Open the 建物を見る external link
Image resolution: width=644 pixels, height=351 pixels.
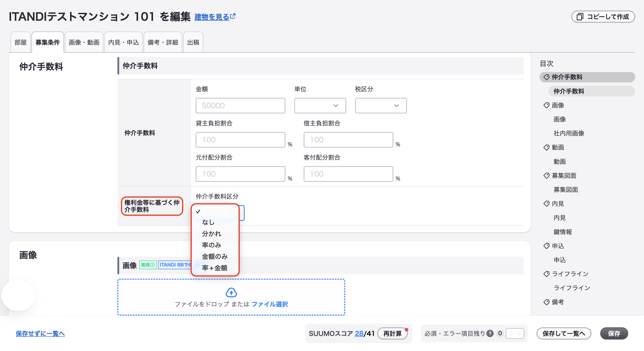(x=215, y=17)
